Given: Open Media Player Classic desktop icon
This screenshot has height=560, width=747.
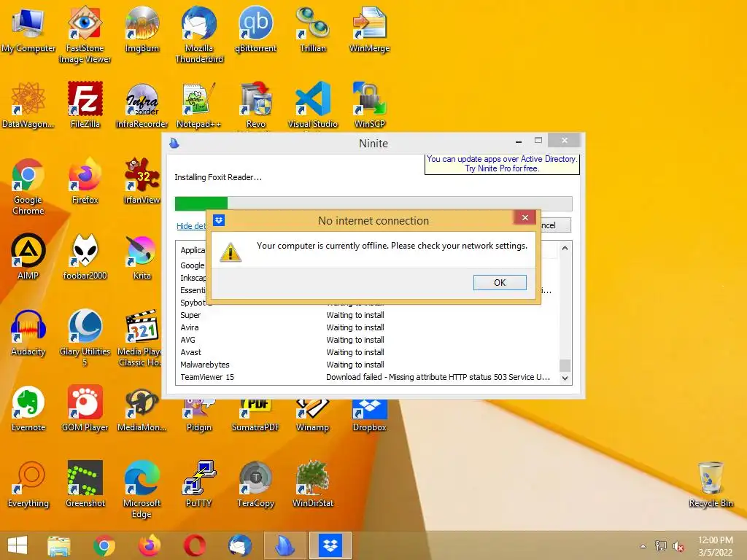Looking at the screenshot, I should pos(139,338).
